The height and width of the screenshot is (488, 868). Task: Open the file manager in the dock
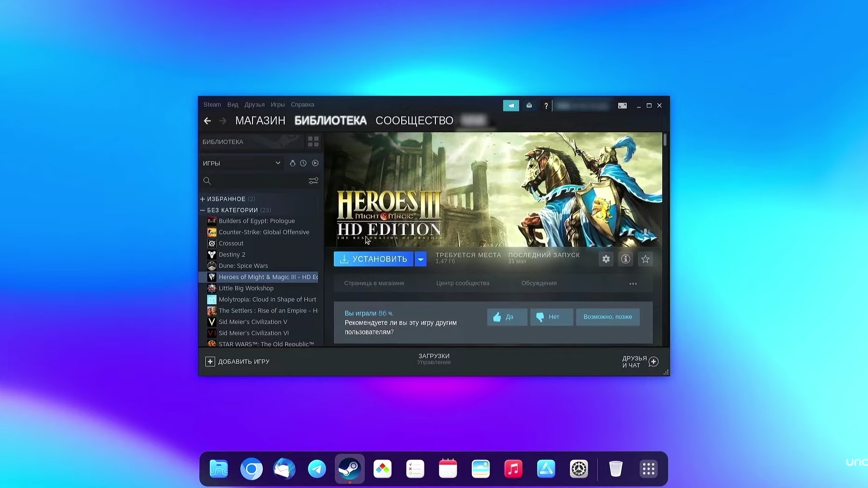point(219,469)
